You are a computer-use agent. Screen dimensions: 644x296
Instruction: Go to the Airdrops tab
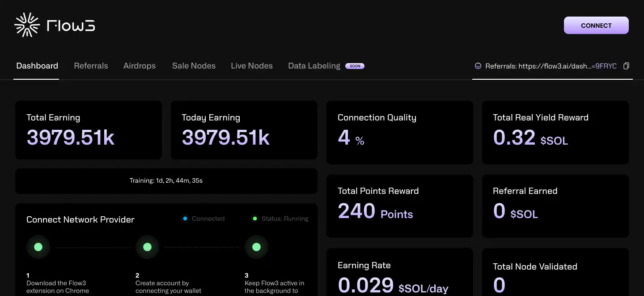[140, 66]
